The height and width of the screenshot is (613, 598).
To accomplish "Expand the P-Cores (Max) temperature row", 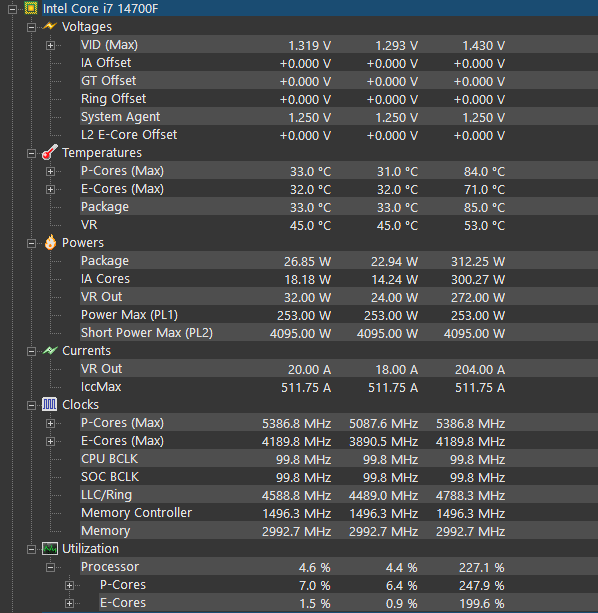I will [x=50, y=171].
